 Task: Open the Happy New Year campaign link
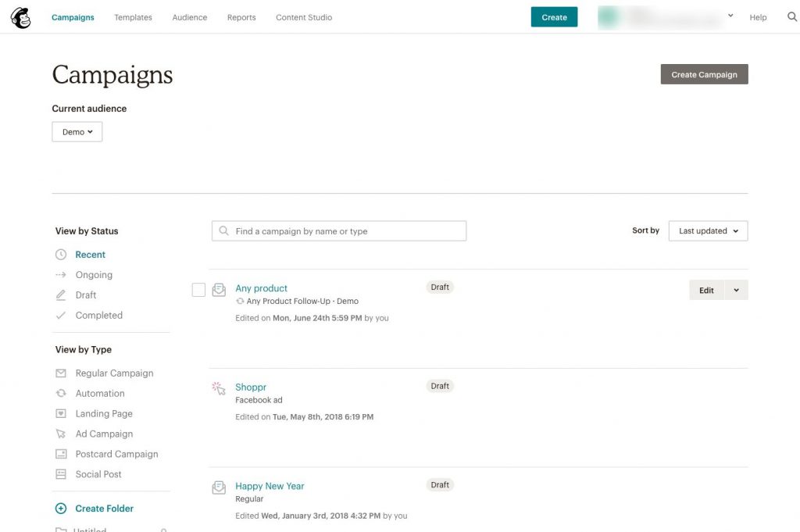click(x=270, y=486)
